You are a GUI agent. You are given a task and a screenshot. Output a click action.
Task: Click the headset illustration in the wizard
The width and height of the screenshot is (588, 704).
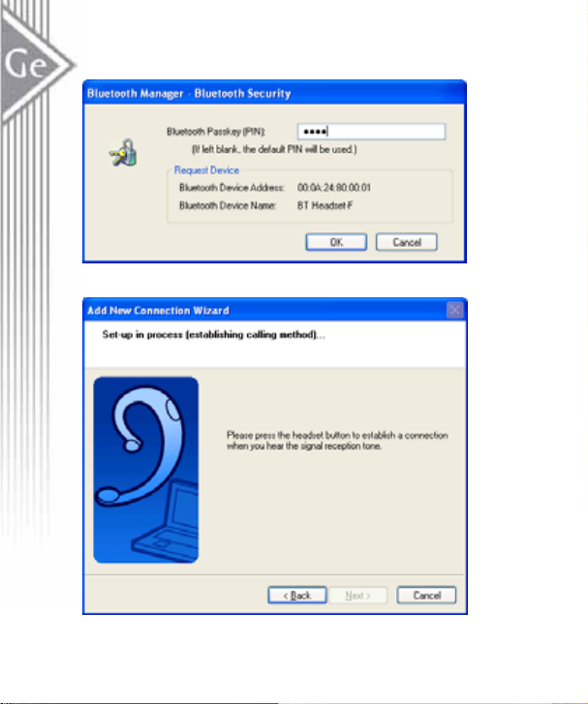[139, 444]
